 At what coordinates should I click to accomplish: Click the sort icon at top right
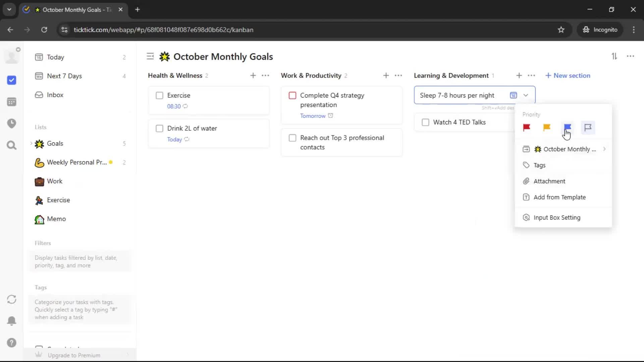(x=614, y=56)
